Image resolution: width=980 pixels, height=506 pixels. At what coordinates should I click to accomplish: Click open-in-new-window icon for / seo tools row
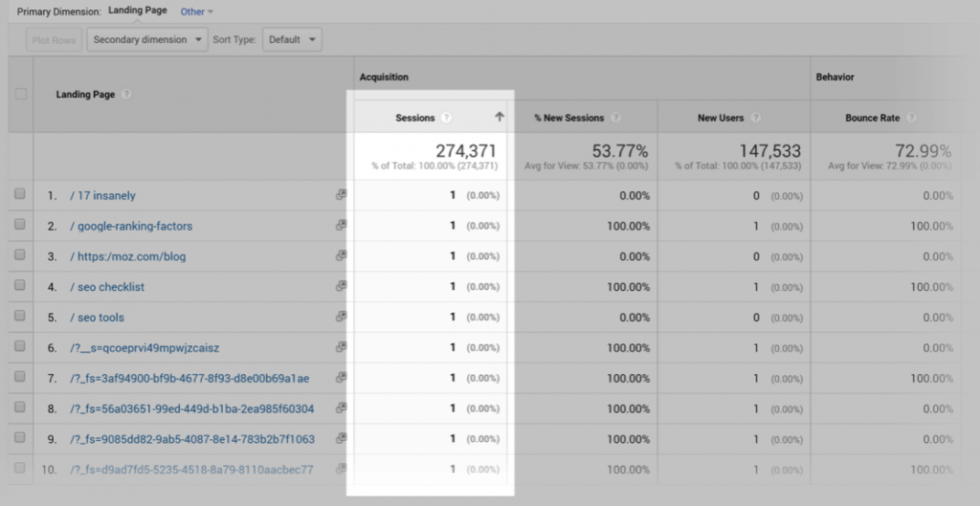click(341, 317)
